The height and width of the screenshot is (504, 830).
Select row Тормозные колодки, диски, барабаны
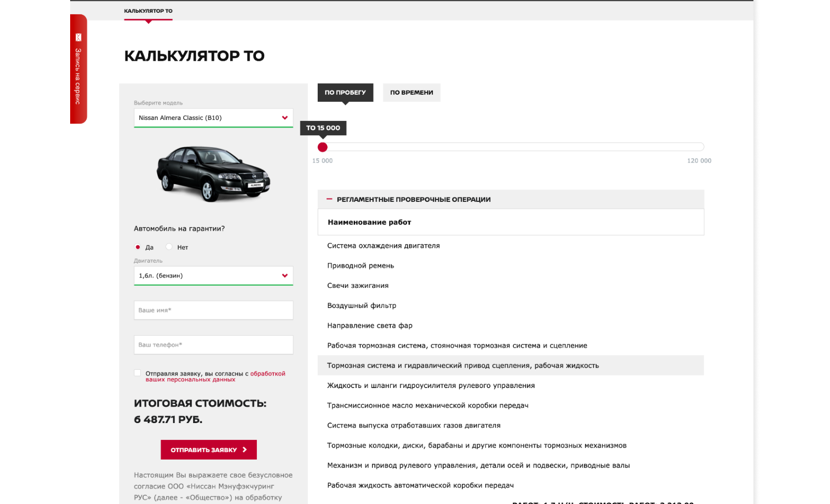pyautogui.click(x=511, y=446)
